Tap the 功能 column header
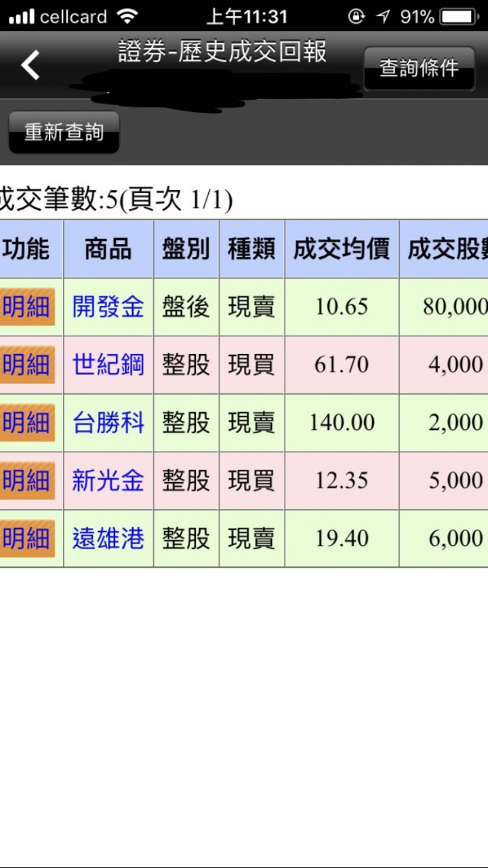 tap(31, 249)
